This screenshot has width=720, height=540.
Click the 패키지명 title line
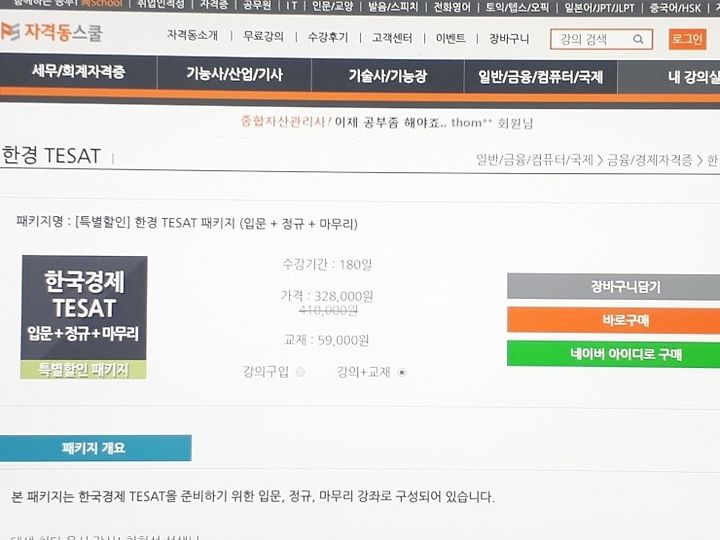[x=187, y=223]
